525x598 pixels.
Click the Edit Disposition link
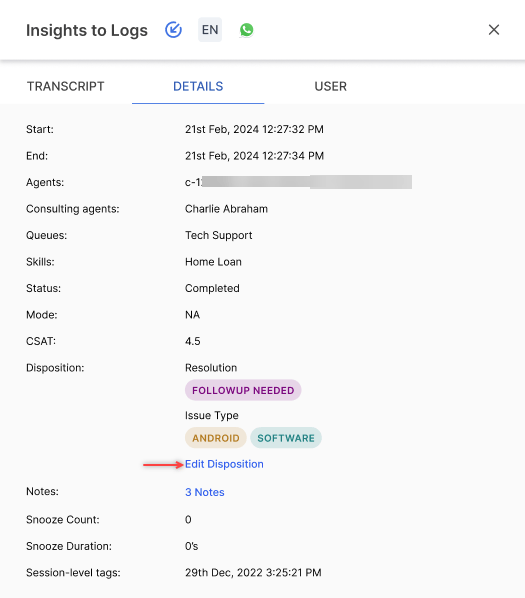(224, 464)
